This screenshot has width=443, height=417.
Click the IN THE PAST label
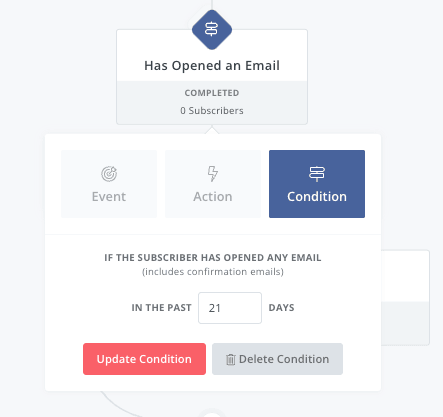pyautogui.click(x=161, y=308)
